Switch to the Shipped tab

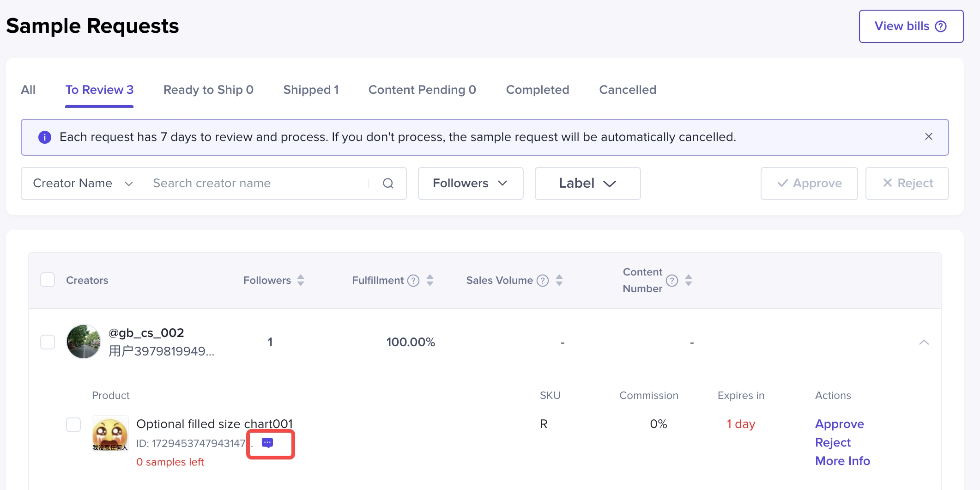click(x=311, y=90)
